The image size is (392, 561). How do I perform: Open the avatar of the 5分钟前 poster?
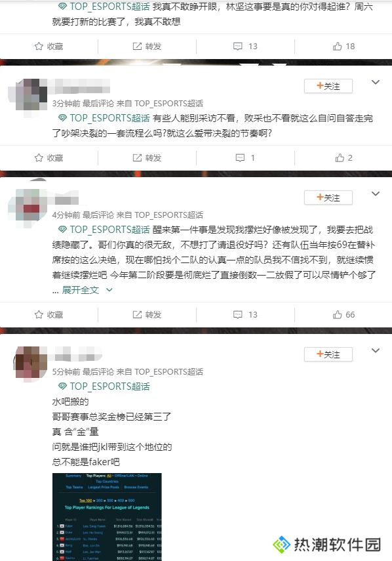[31, 362]
